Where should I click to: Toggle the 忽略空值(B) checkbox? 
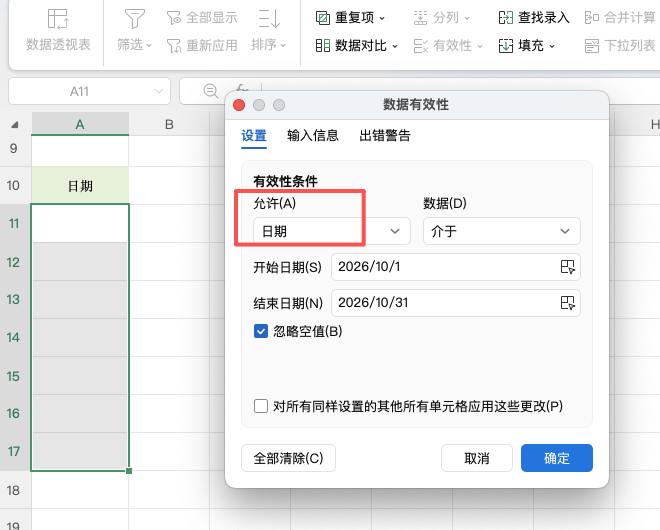tap(261, 331)
